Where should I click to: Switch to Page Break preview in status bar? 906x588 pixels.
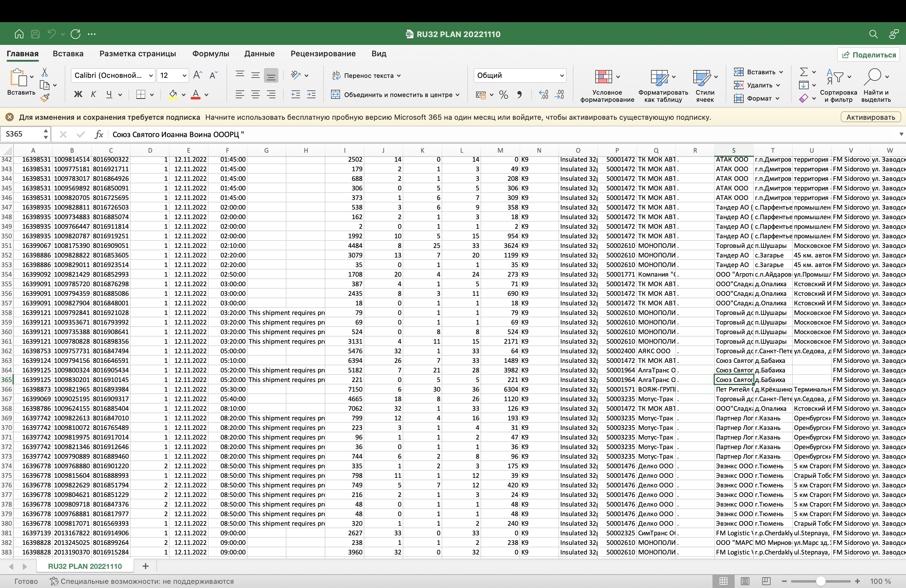[x=766, y=581]
